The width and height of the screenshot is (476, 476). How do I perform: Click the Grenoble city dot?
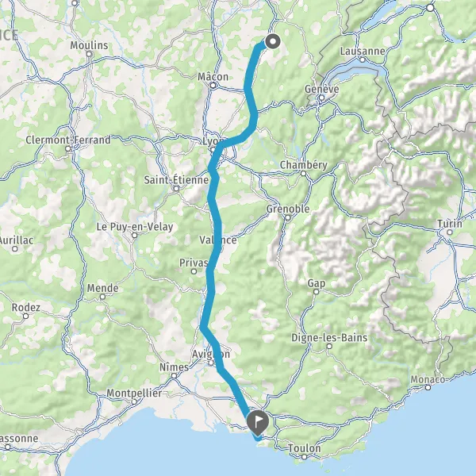[x=287, y=217]
